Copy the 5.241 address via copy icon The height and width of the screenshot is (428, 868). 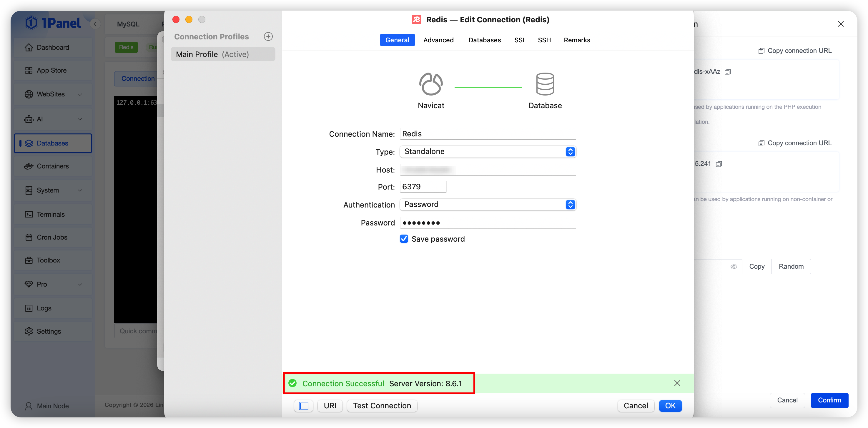719,164
